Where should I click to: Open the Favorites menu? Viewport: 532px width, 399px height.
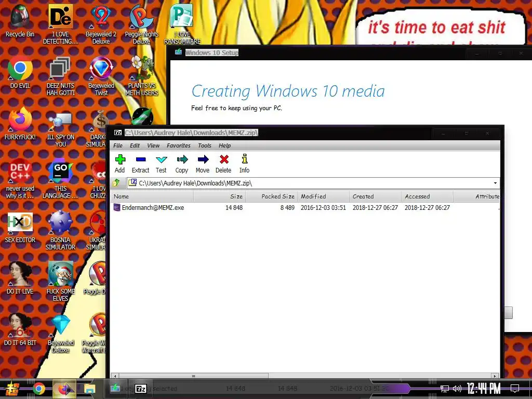(x=179, y=145)
